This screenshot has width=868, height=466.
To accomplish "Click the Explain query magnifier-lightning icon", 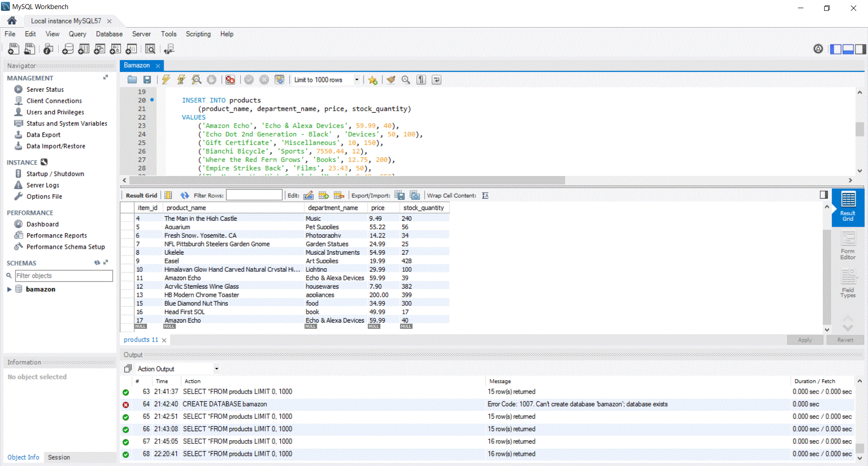I will pyautogui.click(x=196, y=80).
